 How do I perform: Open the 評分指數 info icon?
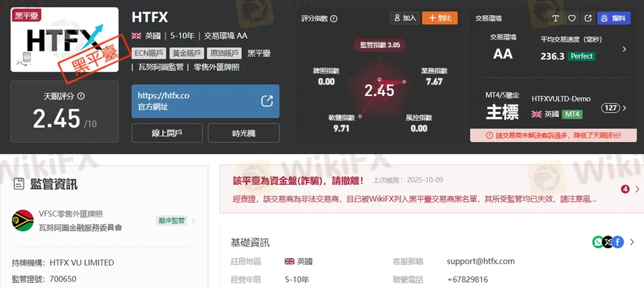334,19
